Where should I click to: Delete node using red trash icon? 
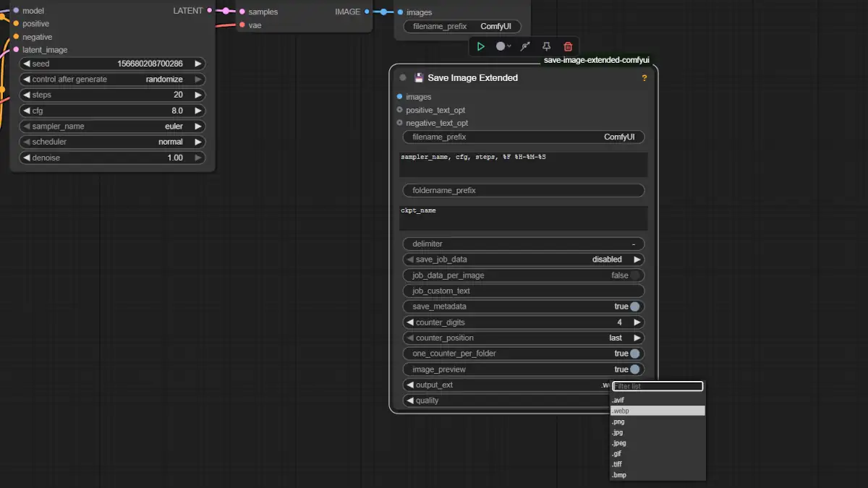click(569, 46)
